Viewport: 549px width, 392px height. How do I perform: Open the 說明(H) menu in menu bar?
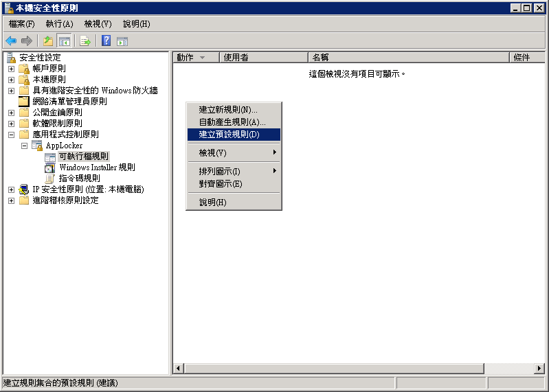[x=137, y=24]
